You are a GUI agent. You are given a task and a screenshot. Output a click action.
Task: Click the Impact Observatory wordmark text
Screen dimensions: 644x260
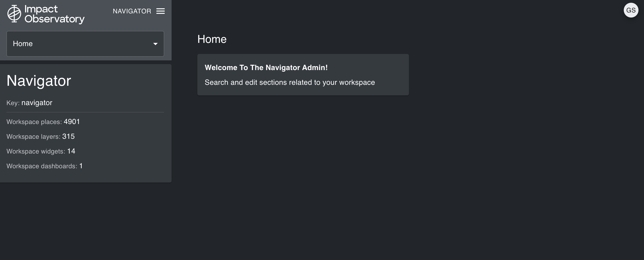coord(54,14)
